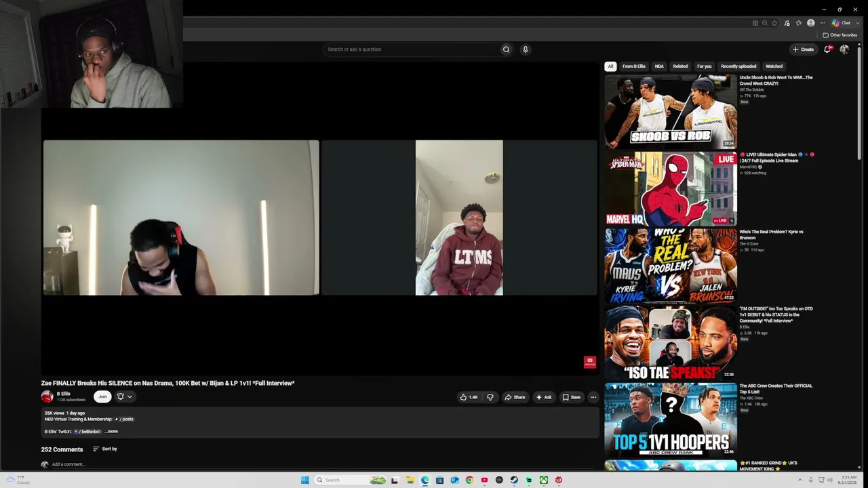This screenshot has height=488, width=868.
Task: Open Iso Tae Speaks video thumbnail
Action: (671, 343)
